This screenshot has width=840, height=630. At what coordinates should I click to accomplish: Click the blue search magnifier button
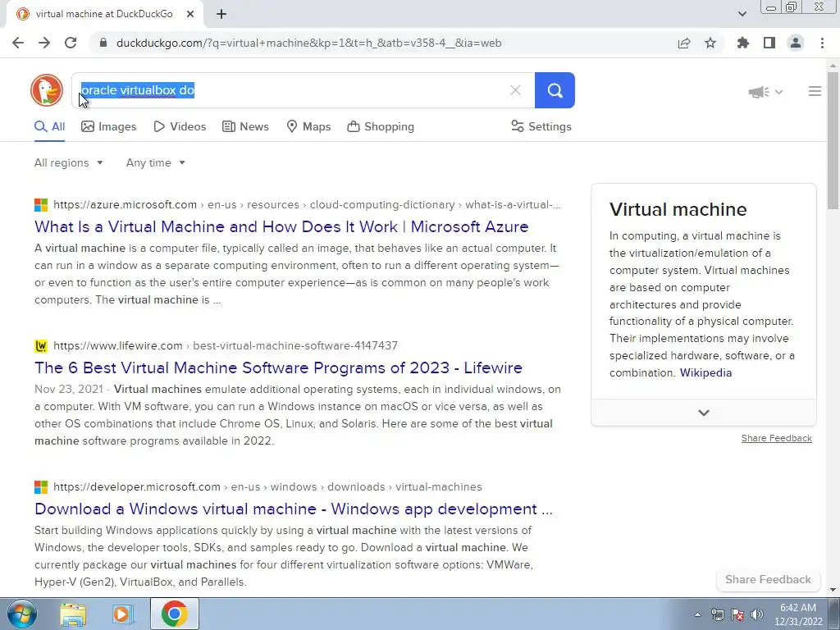(555, 90)
